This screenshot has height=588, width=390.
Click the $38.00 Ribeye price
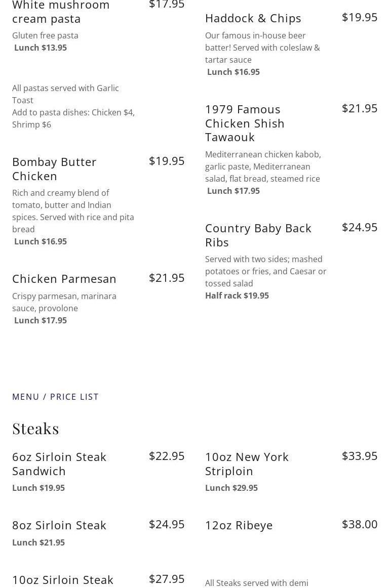click(360, 524)
